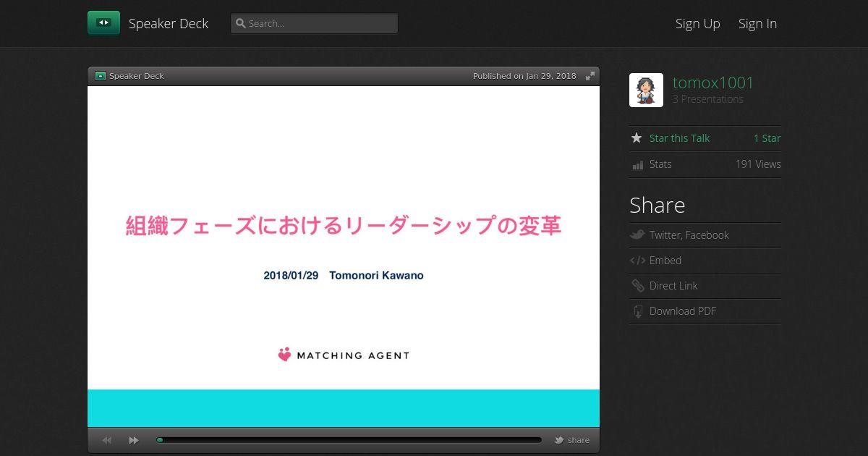Click the bar chart Stats icon
The image size is (868, 456).
pyautogui.click(x=637, y=165)
